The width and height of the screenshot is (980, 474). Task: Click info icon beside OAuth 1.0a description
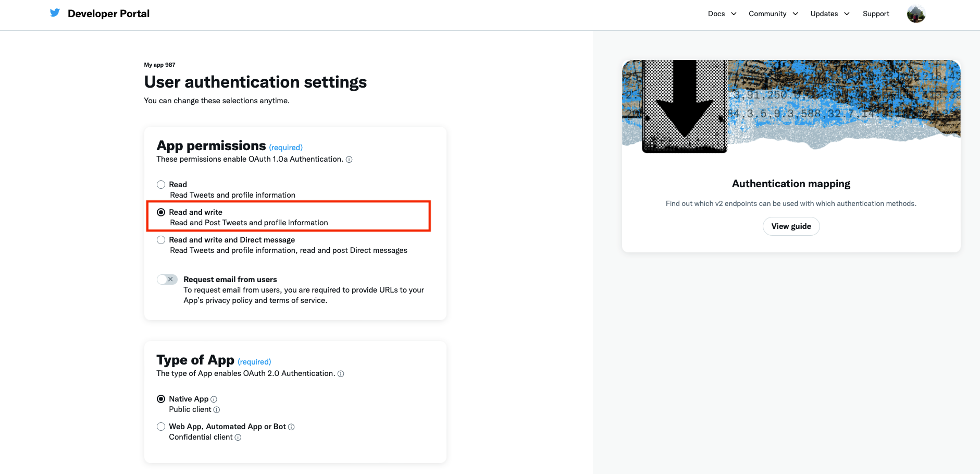coord(349,160)
